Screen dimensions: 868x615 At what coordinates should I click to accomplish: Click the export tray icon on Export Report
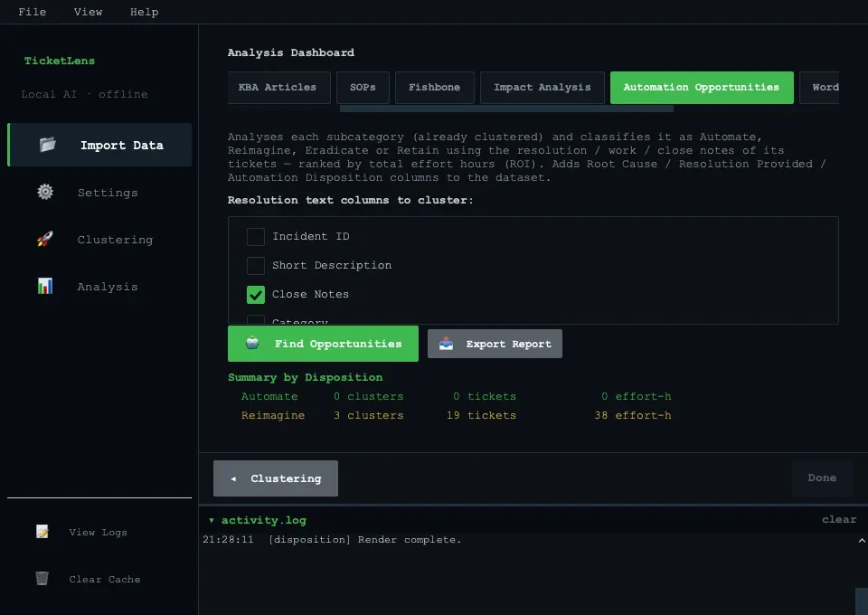[x=446, y=344]
